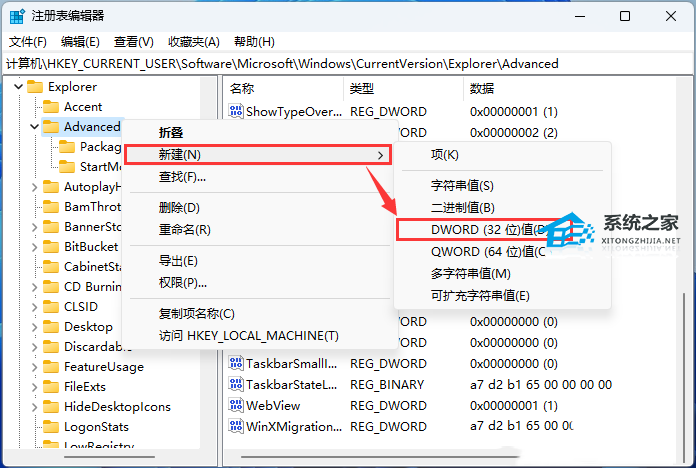Select the FileExts folder icon

(x=51, y=387)
